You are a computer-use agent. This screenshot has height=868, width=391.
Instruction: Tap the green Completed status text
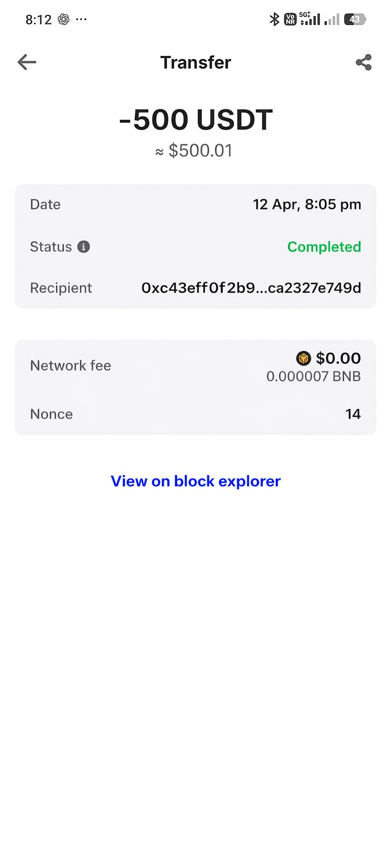[x=324, y=247]
